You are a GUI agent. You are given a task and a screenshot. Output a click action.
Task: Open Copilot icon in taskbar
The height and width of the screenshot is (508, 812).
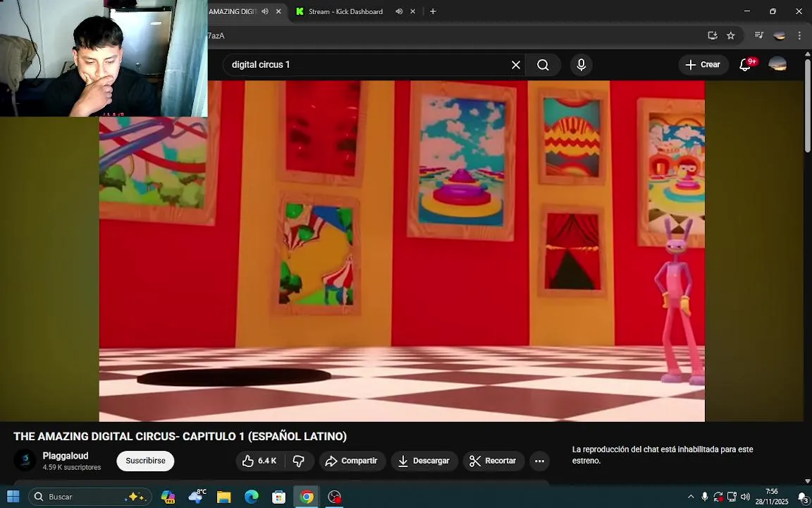pyautogui.click(x=168, y=497)
